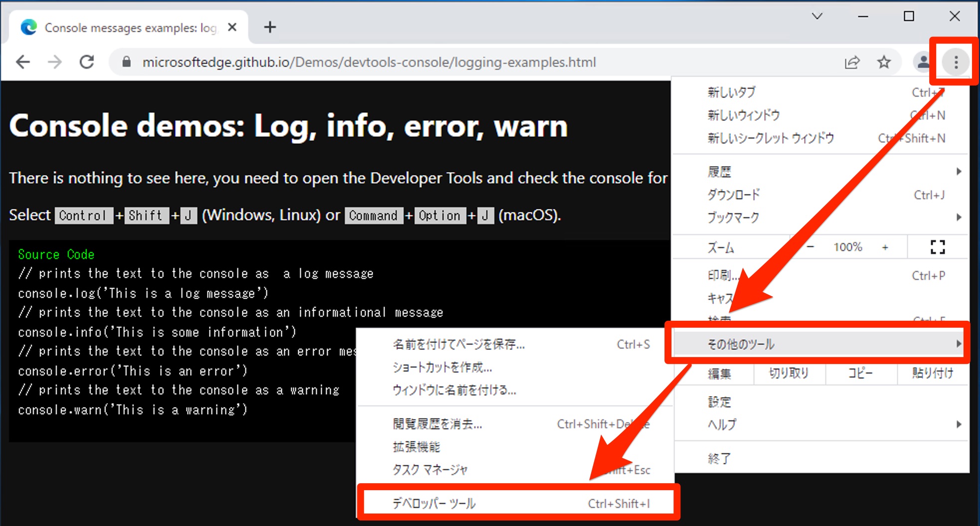Open the browser profile icon

point(923,62)
